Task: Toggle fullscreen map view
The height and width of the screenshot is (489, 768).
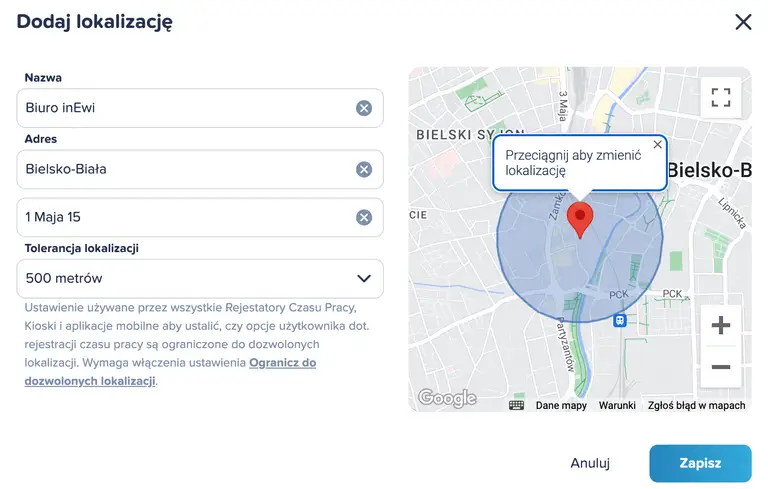Action: [x=720, y=97]
